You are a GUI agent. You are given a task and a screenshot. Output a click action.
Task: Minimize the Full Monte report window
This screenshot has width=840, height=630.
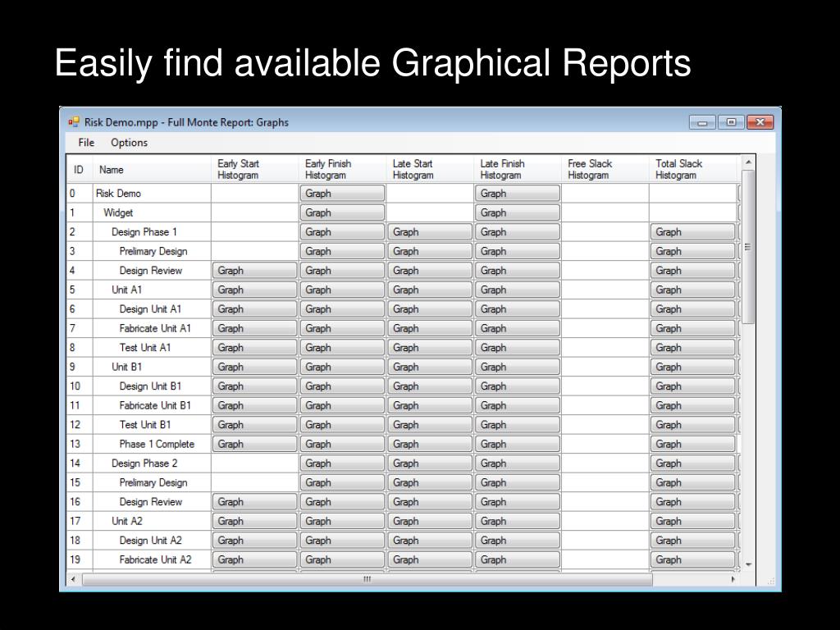point(702,123)
